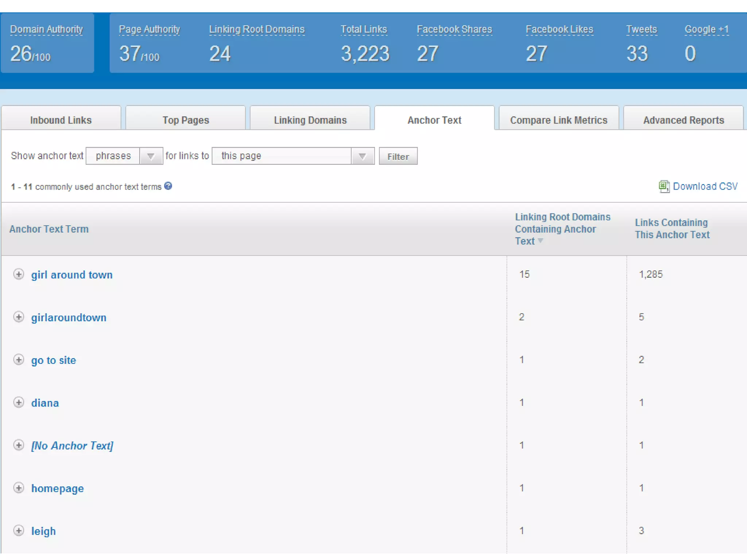Click the Domain Authority metric label
Screen dimensions: 747x560
pos(46,29)
